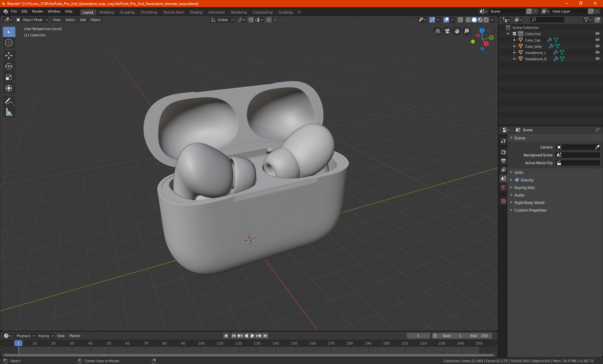Click the timeline scrollbar at bottom

click(x=248, y=355)
